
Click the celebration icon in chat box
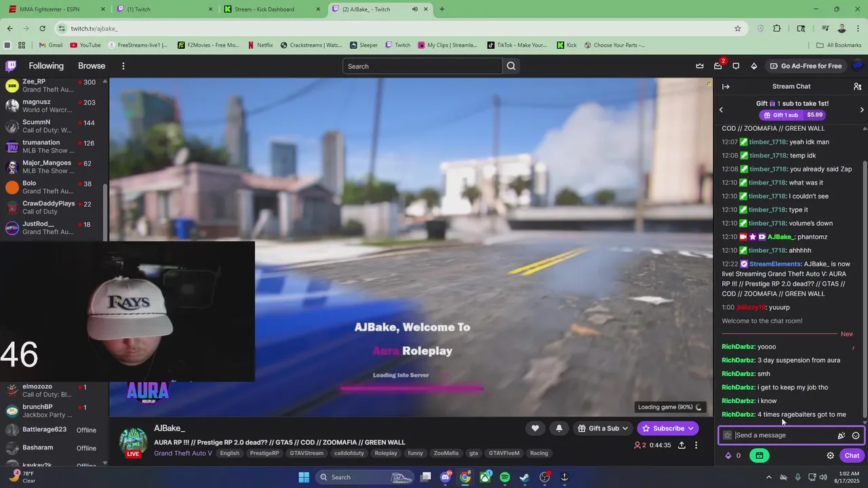coord(842,436)
